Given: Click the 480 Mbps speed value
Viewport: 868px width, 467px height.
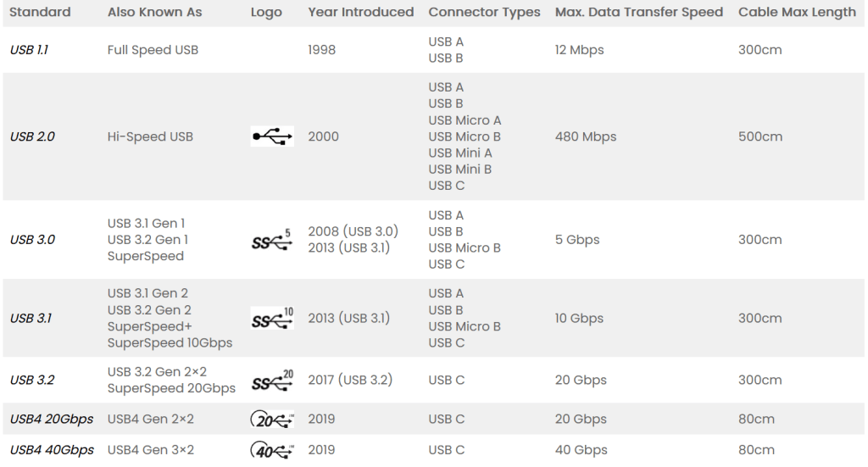Looking at the screenshot, I should pos(585,136).
